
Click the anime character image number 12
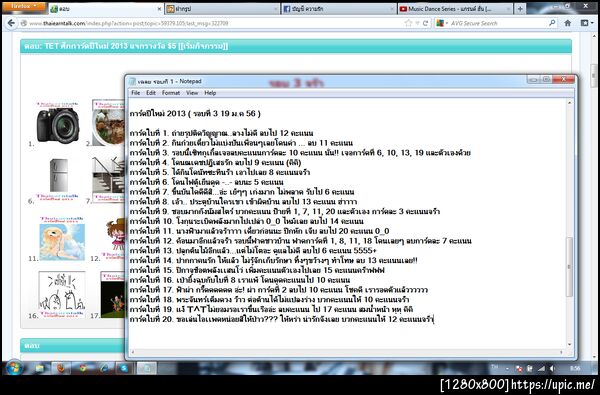point(113,238)
